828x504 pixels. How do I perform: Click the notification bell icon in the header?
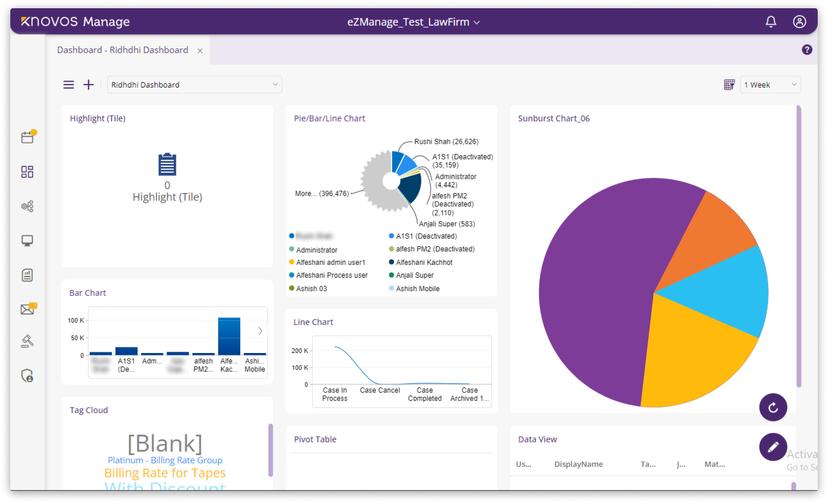[771, 22]
